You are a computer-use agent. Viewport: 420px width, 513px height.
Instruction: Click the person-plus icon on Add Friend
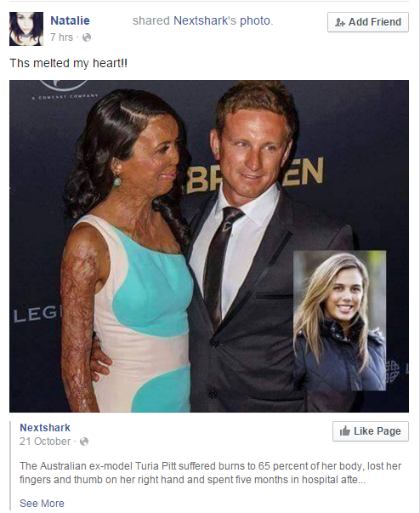(x=340, y=22)
